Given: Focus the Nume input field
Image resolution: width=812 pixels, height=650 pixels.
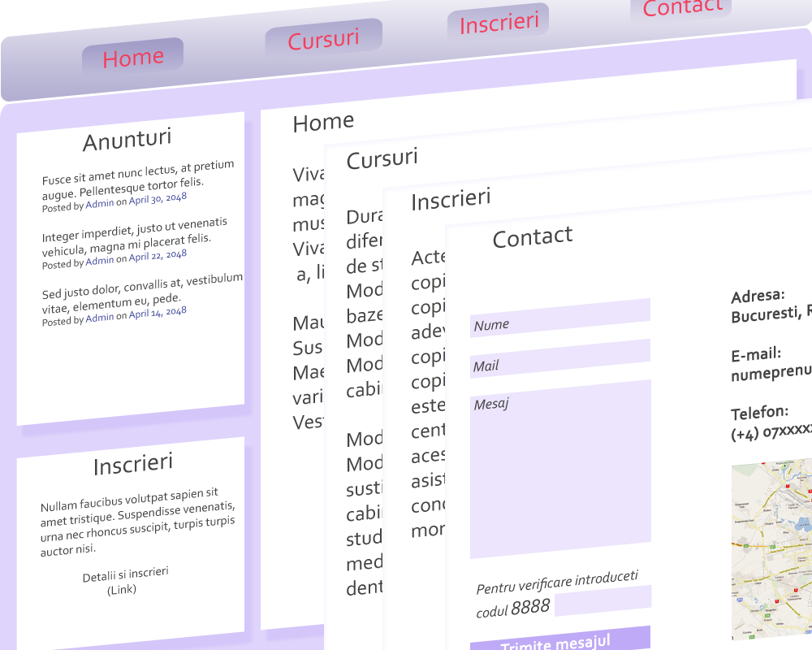Looking at the screenshot, I should click(x=559, y=318).
